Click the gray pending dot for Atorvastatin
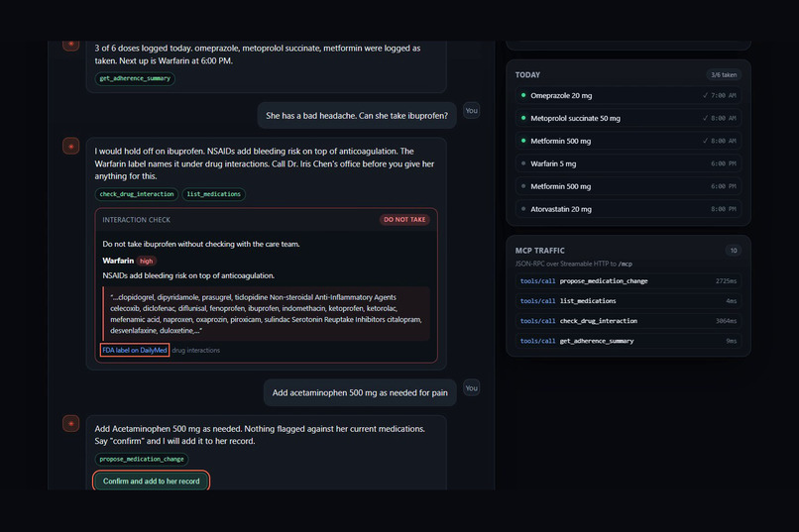This screenshot has height=532, width=799. [523, 209]
